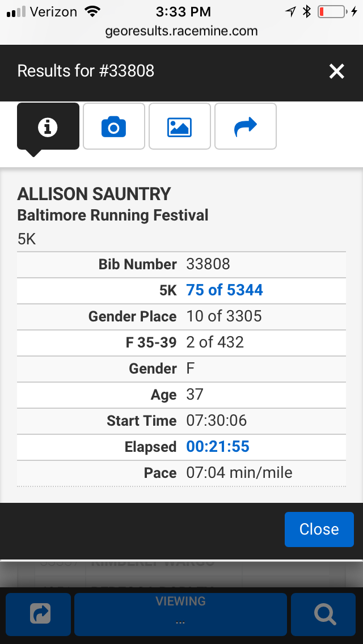Open the 75 of 5344 placement link

pyautogui.click(x=224, y=290)
